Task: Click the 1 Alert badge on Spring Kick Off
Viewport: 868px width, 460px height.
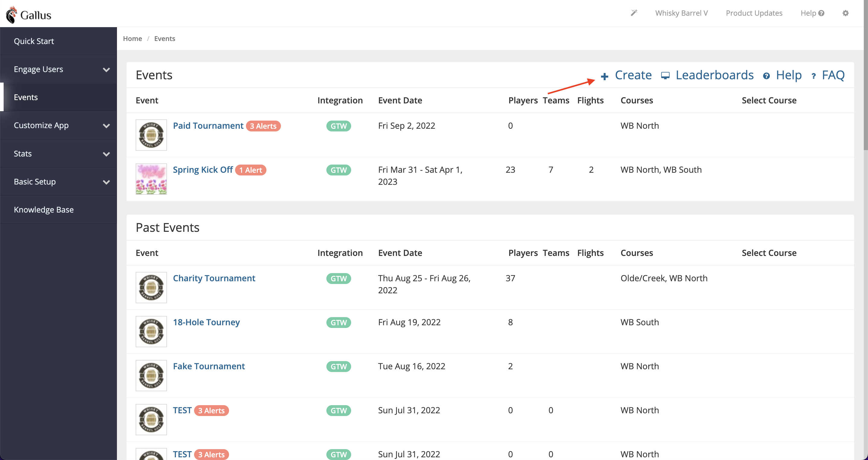Action: (251, 170)
